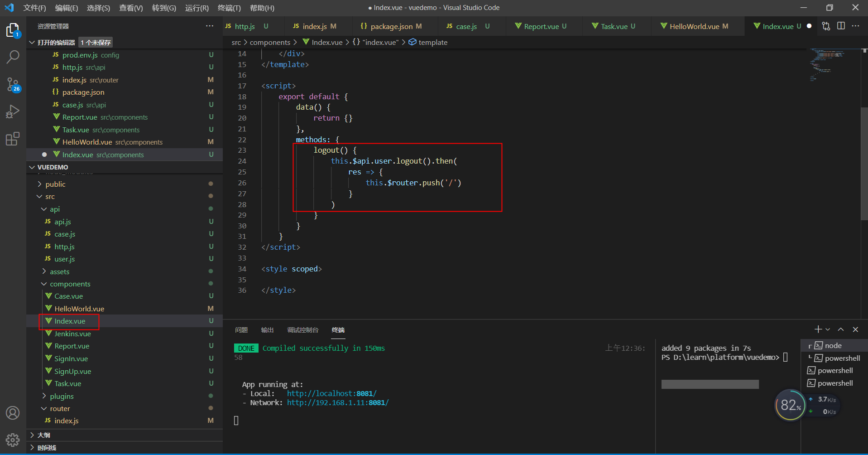Switch to the package.json editor tab
The image size is (868, 455).
coord(391,26)
